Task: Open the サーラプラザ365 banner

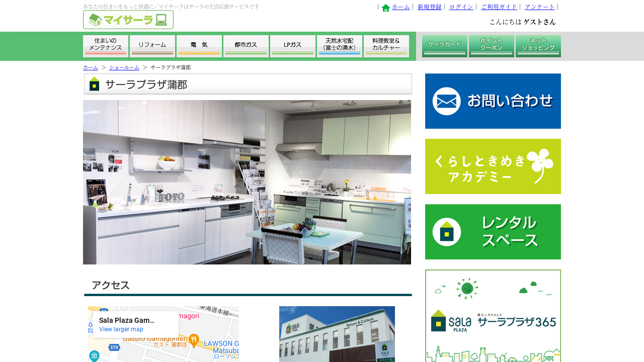Action: coord(493,316)
